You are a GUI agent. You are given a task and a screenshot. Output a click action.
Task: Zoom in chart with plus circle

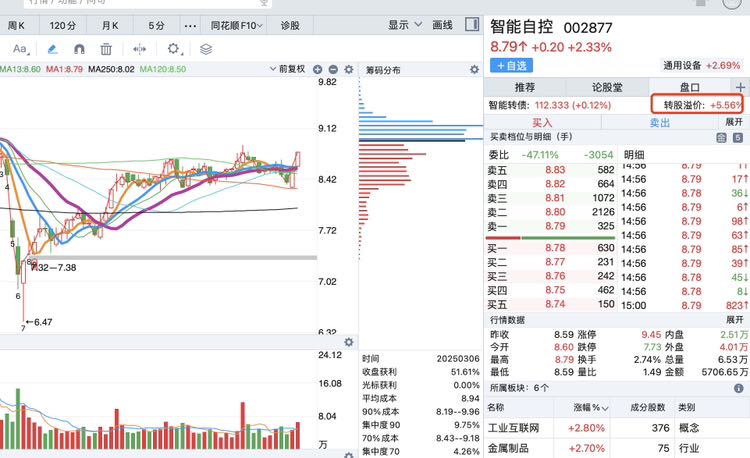pos(317,69)
